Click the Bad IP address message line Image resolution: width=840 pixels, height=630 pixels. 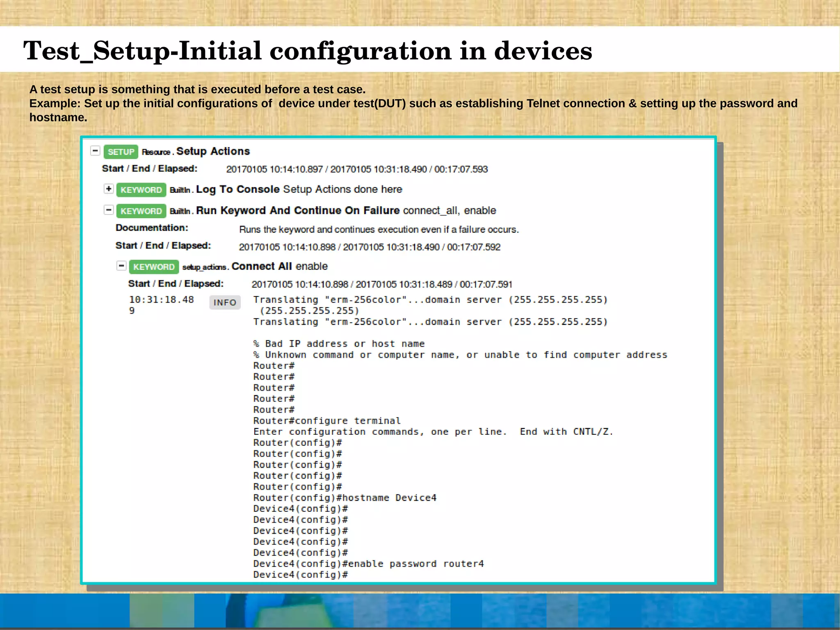pos(339,344)
